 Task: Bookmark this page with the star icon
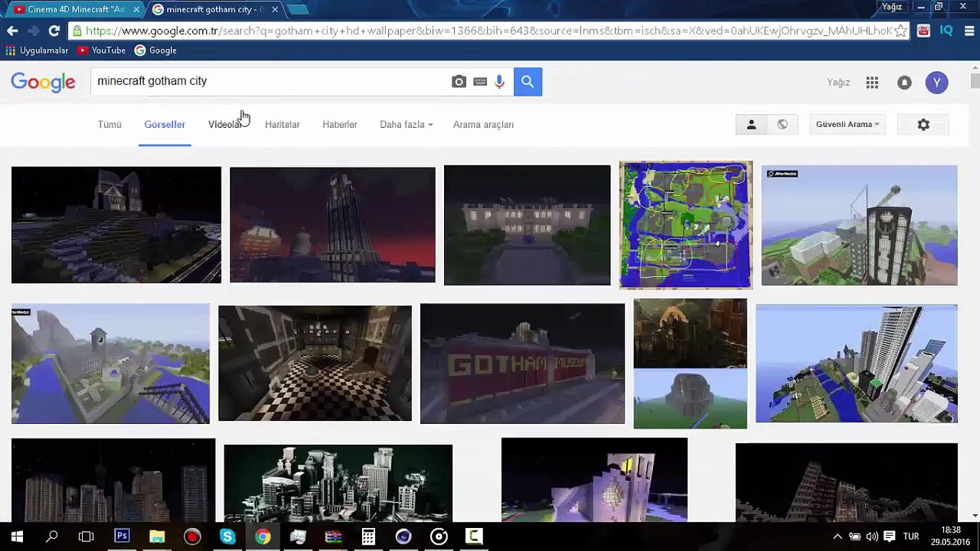point(900,31)
